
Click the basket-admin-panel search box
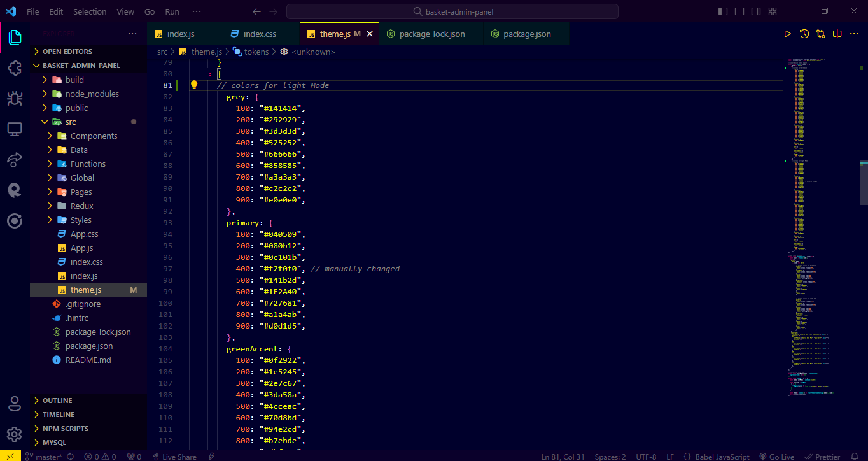pyautogui.click(x=452, y=11)
